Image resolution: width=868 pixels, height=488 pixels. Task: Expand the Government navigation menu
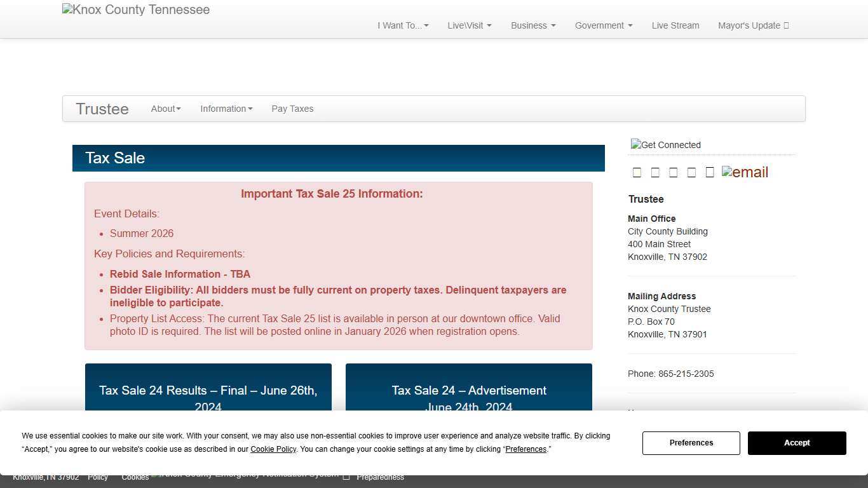click(x=603, y=25)
